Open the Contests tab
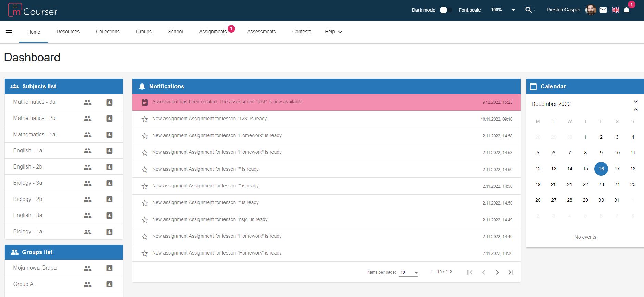 pyautogui.click(x=302, y=32)
